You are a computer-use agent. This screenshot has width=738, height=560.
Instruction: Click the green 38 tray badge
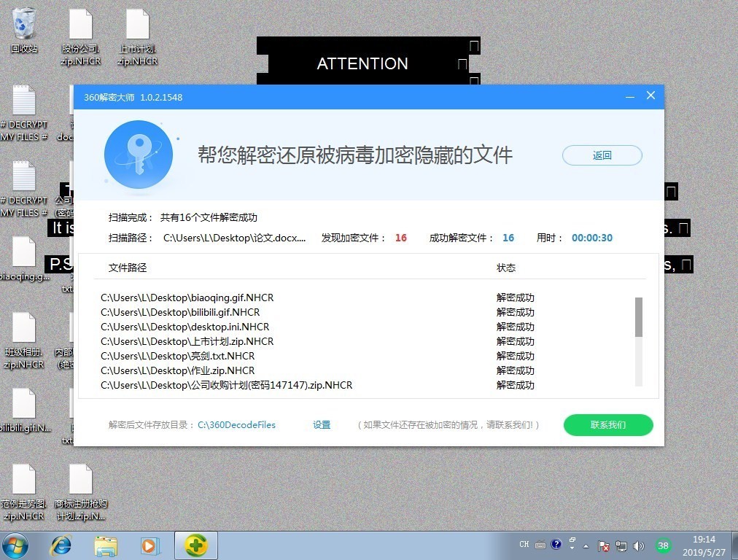(x=663, y=546)
